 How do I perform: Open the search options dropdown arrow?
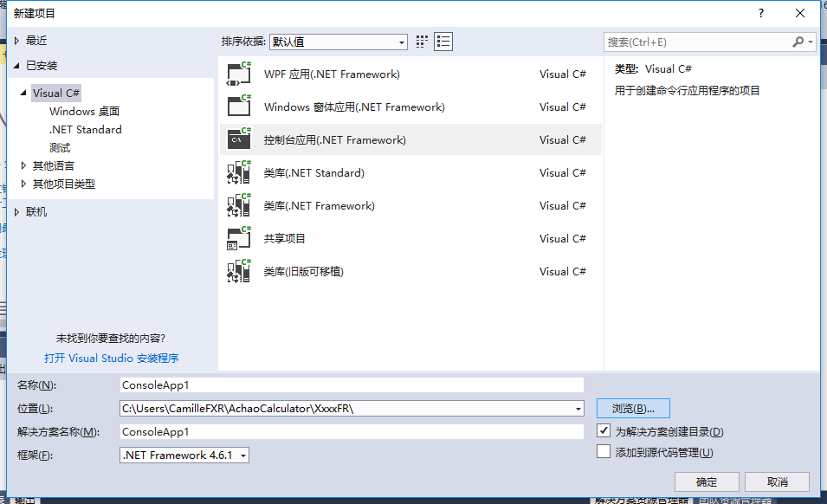(x=811, y=42)
